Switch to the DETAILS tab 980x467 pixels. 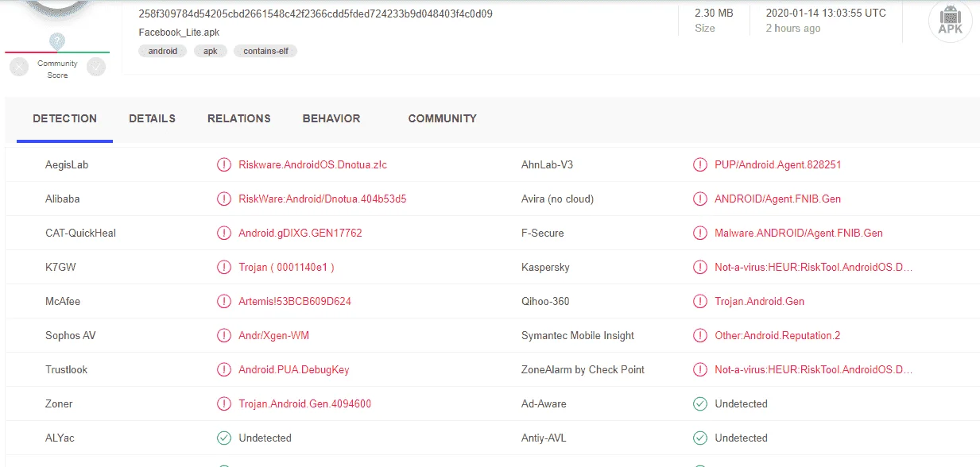pos(153,118)
